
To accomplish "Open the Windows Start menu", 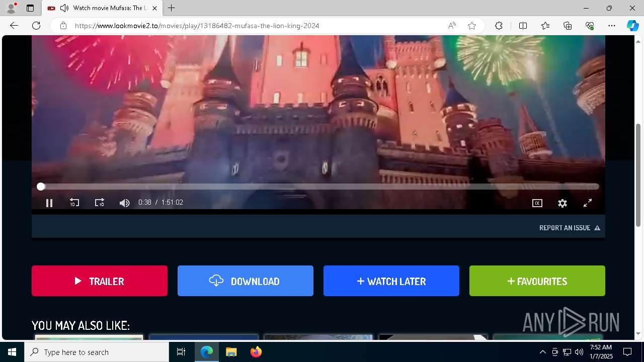I will tap(12, 352).
